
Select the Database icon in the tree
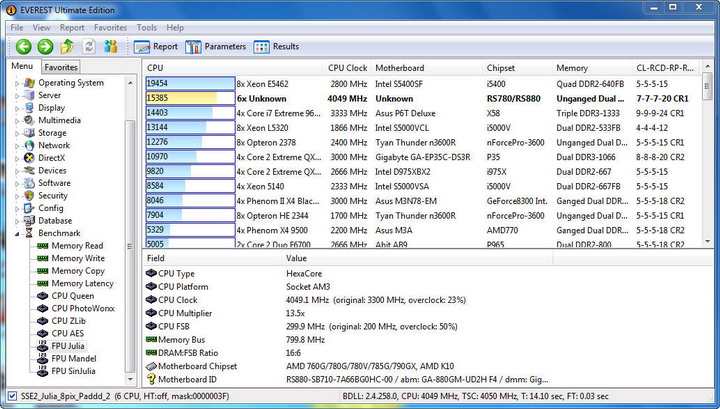pyautogui.click(x=29, y=220)
